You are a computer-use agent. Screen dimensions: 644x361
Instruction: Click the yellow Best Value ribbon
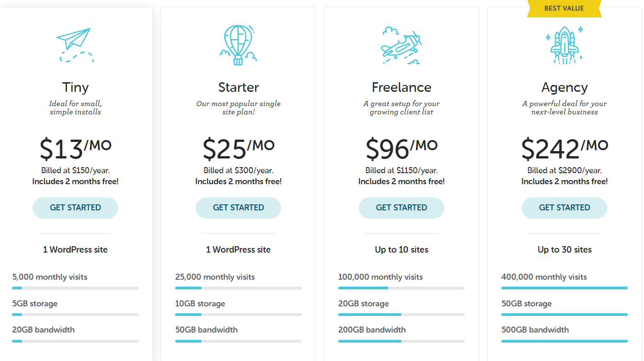point(564,8)
